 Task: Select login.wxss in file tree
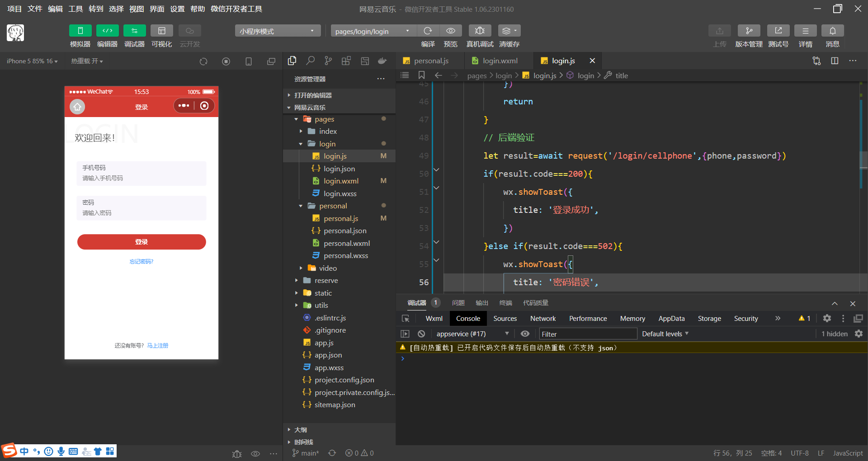click(x=339, y=193)
